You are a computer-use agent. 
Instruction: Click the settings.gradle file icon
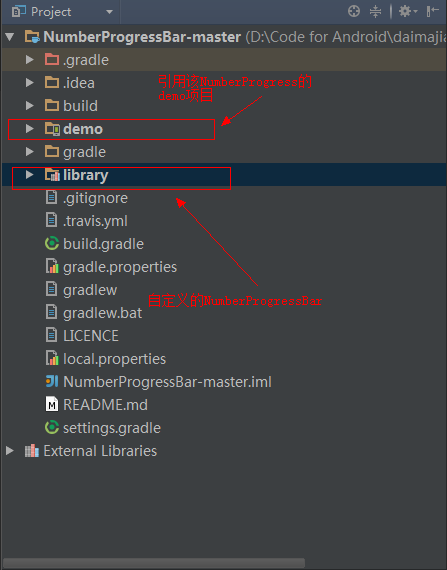pos(52,427)
